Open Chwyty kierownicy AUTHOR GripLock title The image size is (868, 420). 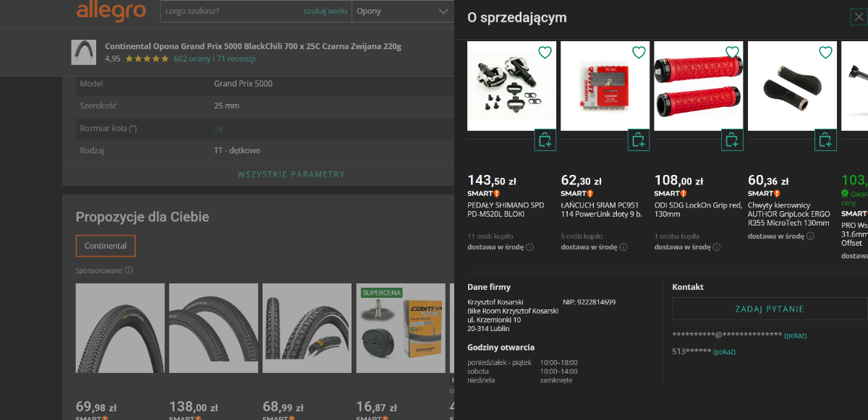789,214
